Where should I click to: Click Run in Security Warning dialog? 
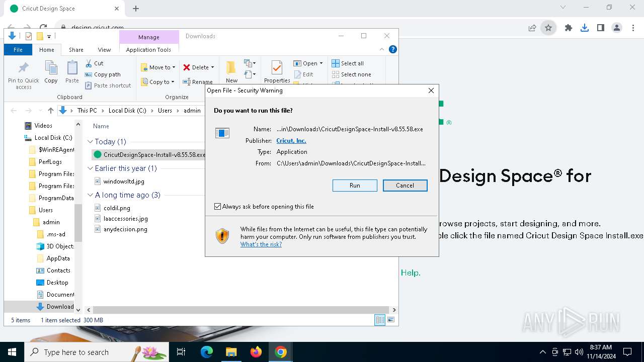point(355,186)
